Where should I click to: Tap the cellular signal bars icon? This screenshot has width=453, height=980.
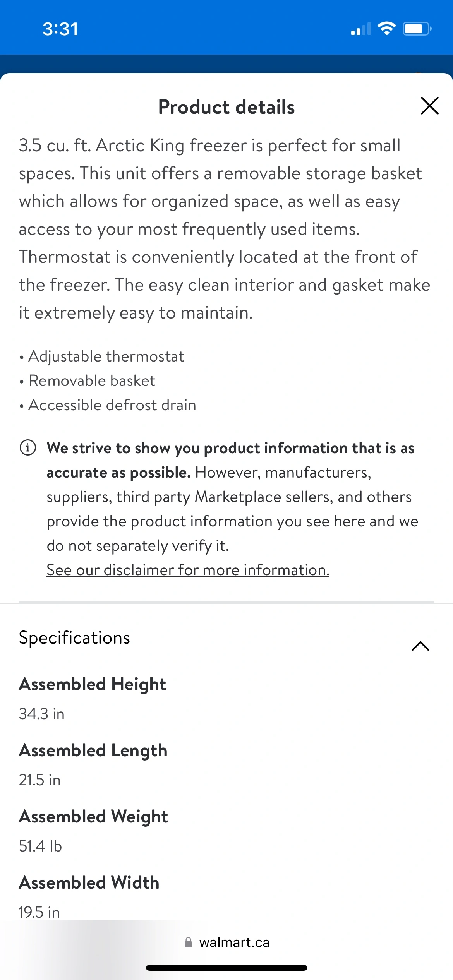361,29
